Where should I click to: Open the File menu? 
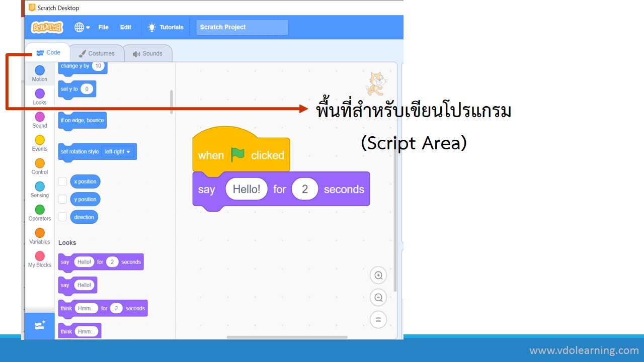tap(103, 27)
